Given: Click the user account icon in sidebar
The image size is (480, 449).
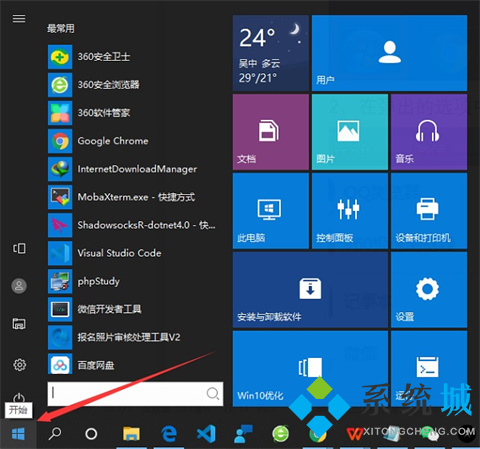Looking at the screenshot, I should click(x=19, y=286).
